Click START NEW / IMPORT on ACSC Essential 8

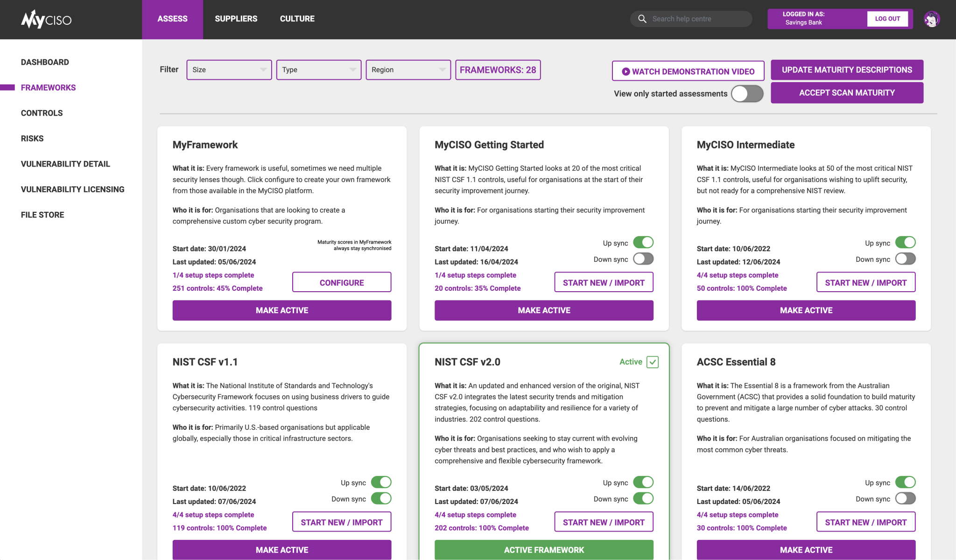tap(866, 522)
